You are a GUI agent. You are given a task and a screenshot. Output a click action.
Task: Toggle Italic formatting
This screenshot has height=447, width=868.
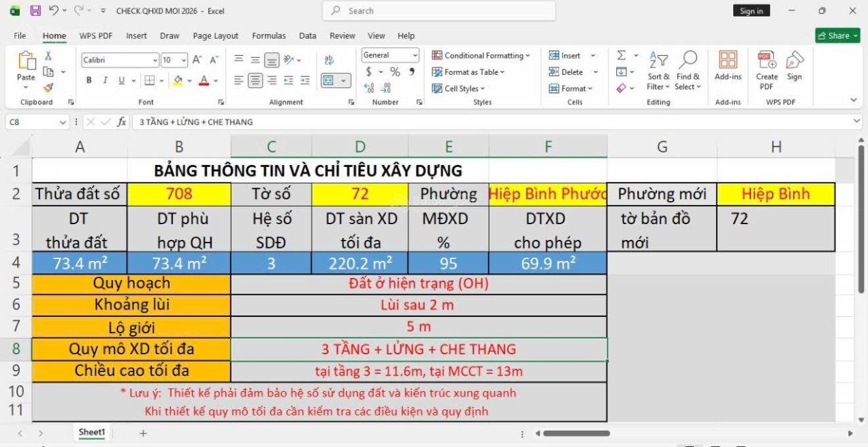coord(106,80)
